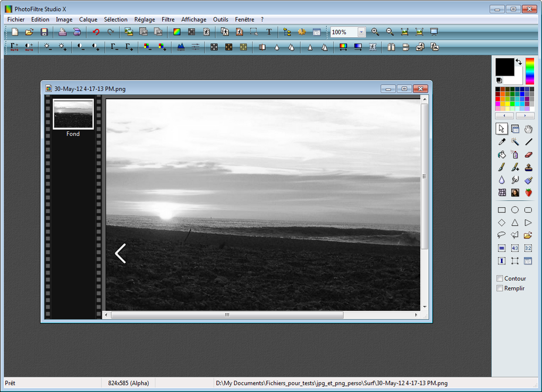Select the Eraser tool
The image size is (542, 392).
(x=528, y=155)
